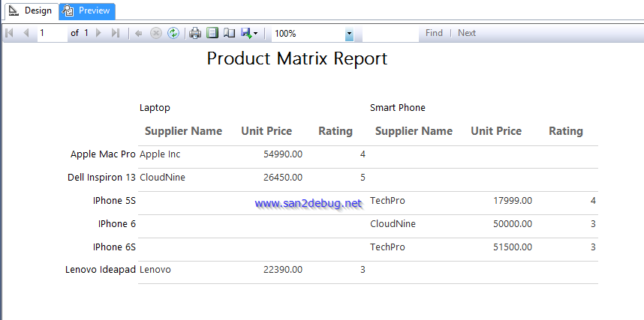Open the export save dropdown

click(x=249, y=33)
